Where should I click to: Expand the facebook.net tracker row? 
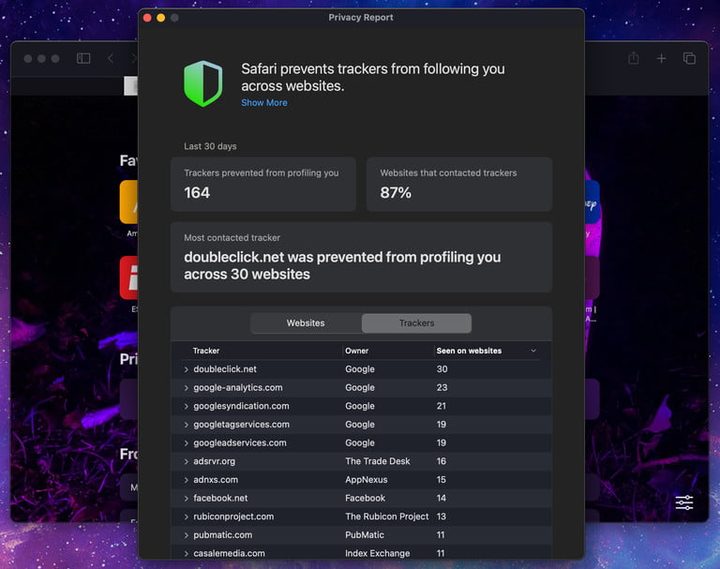186,498
